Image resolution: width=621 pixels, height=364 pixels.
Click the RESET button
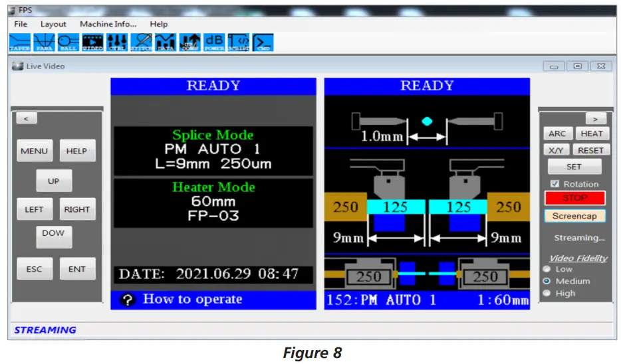click(x=590, y=150)
